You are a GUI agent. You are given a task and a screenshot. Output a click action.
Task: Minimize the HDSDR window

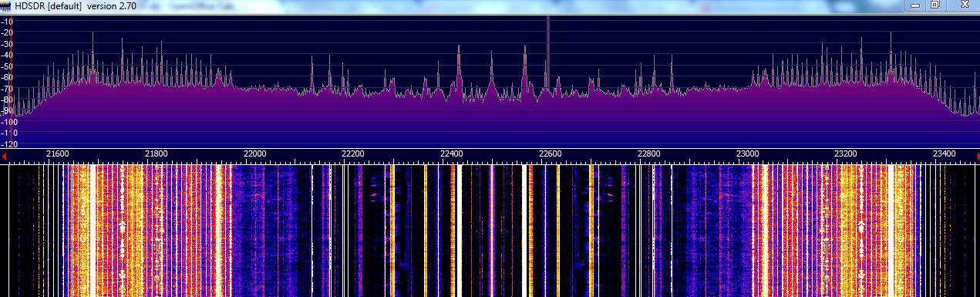click(x=915, y=5)
